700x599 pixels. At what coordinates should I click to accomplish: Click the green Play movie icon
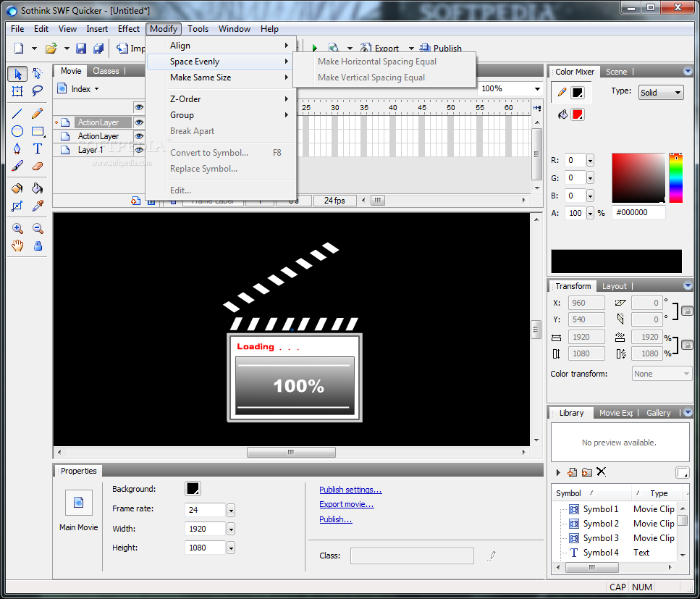click(314, 48)
